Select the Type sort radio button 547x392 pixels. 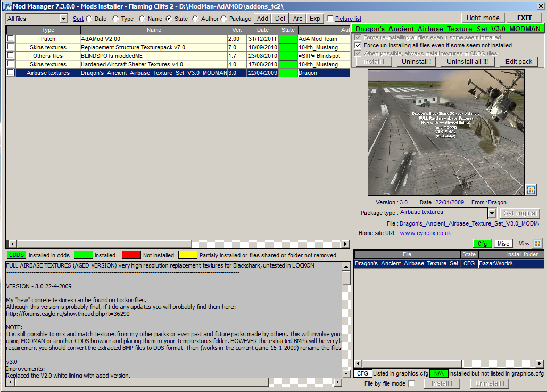(115, 19)
